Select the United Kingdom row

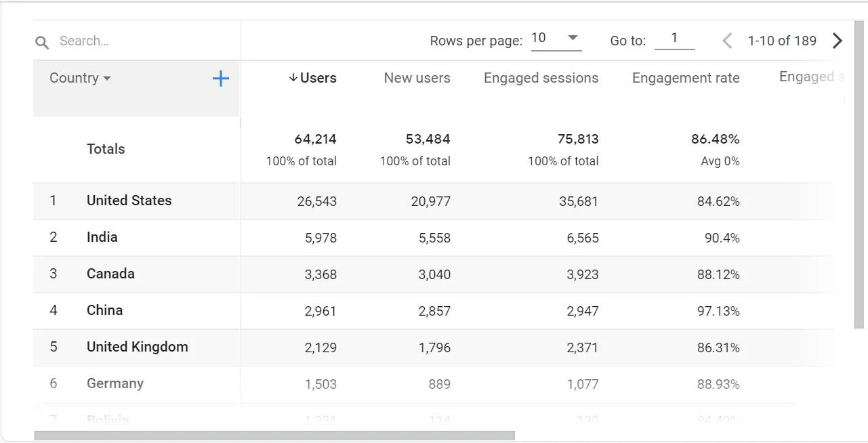click(x=137, y=347)
